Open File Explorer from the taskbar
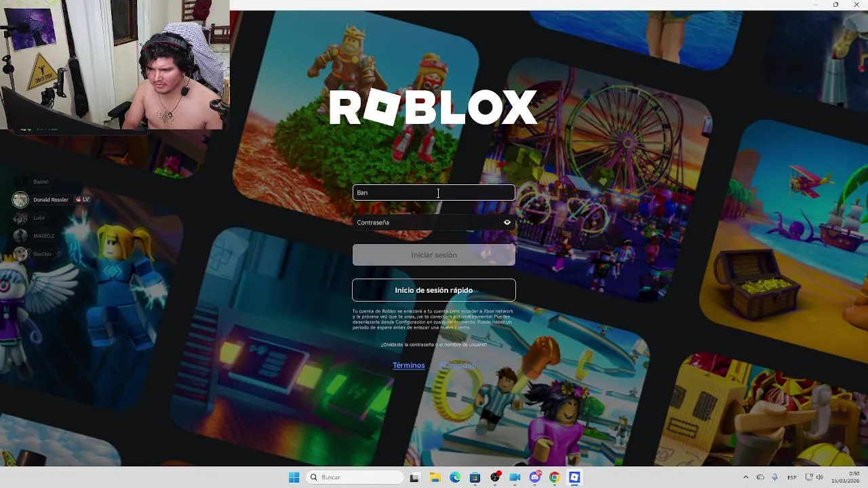 (435, 477)
